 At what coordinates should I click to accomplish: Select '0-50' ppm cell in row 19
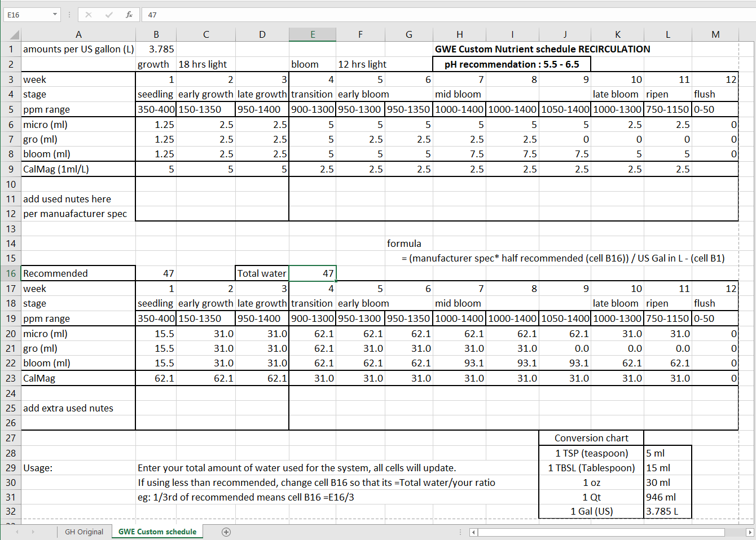coord(715,318)
